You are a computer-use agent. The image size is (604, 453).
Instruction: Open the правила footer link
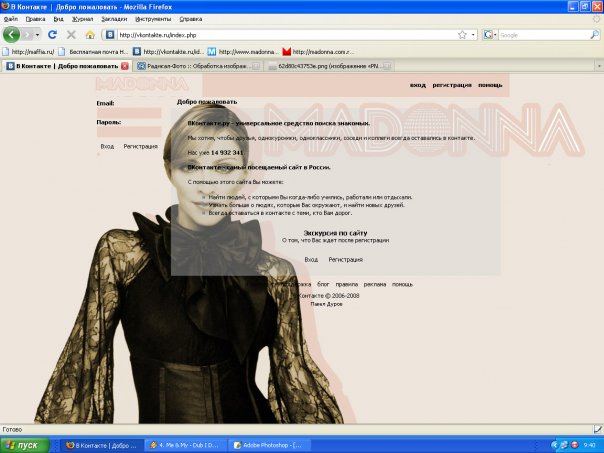pos(347,284)
